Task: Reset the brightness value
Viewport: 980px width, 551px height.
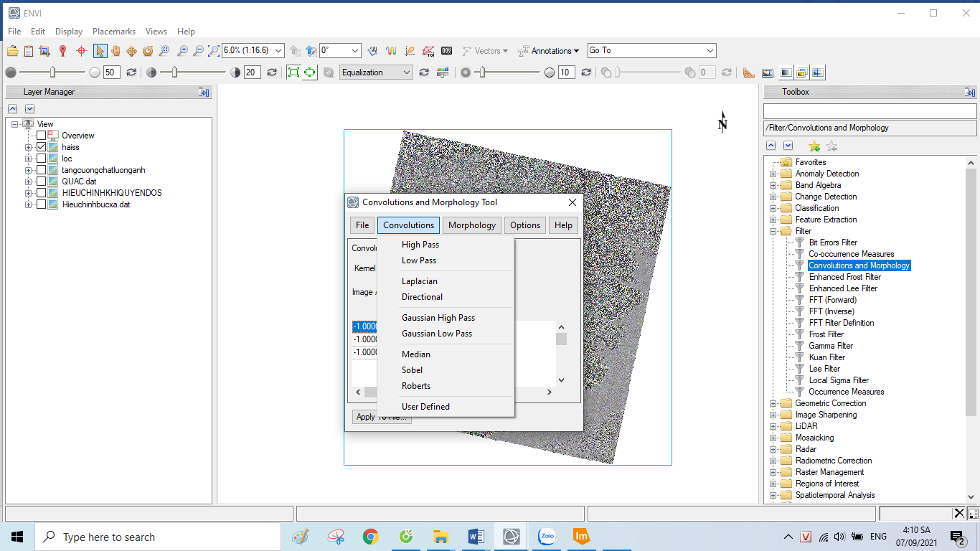Action: coord(131,72)
